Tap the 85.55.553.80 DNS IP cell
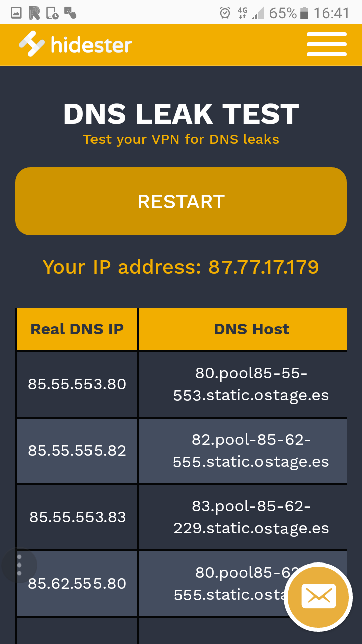362x644 pixels. [77, 384]
